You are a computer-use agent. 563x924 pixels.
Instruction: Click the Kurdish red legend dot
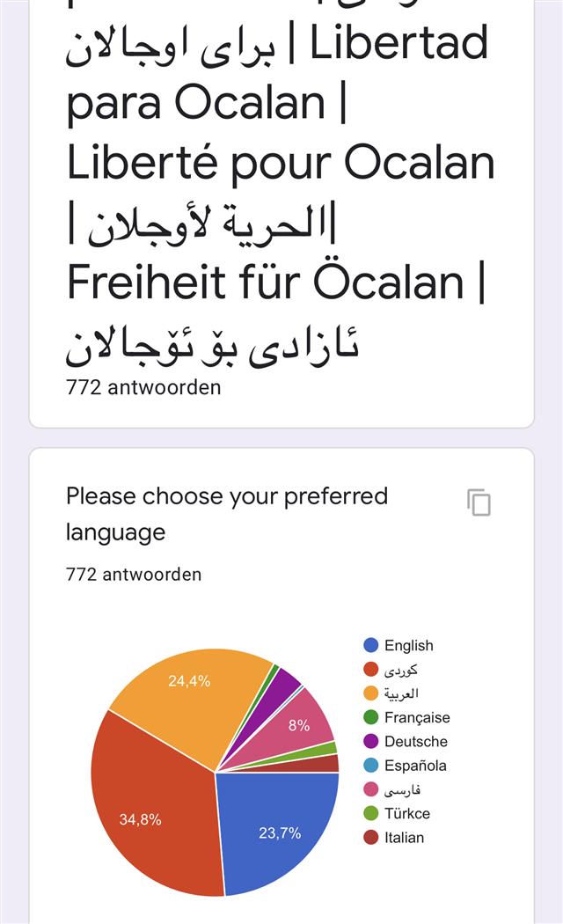click(x=371, y=670)
